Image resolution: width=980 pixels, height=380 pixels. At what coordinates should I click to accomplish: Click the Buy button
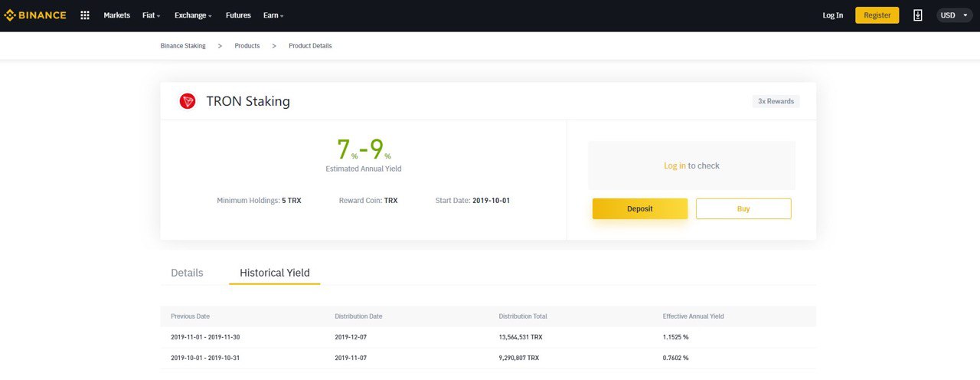(x=743, y=208)
